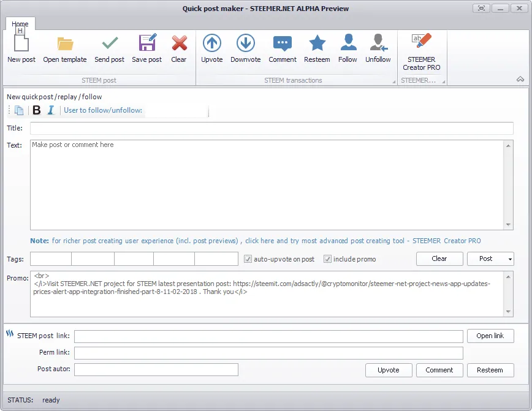Image resolution: width=532 pixels, height=411 pixels.
Task: Select the fifth tag input box
Action: coord(216,258)
